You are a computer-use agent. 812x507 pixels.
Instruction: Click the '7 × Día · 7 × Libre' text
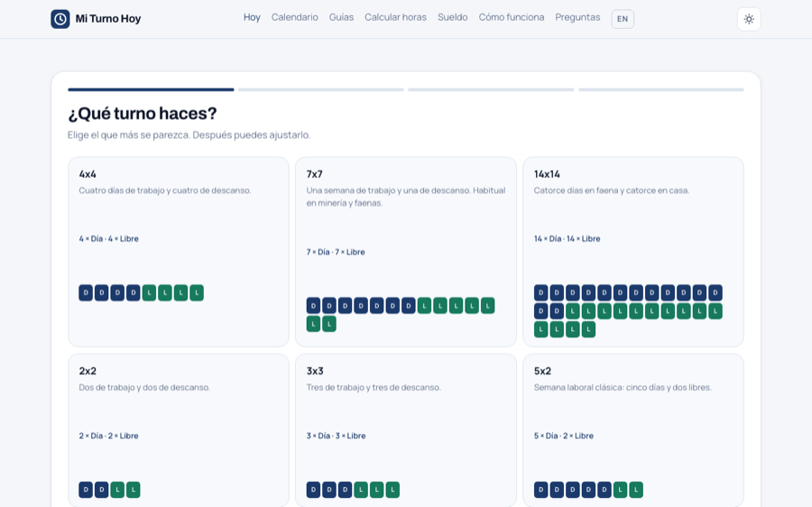coord(336,253)
